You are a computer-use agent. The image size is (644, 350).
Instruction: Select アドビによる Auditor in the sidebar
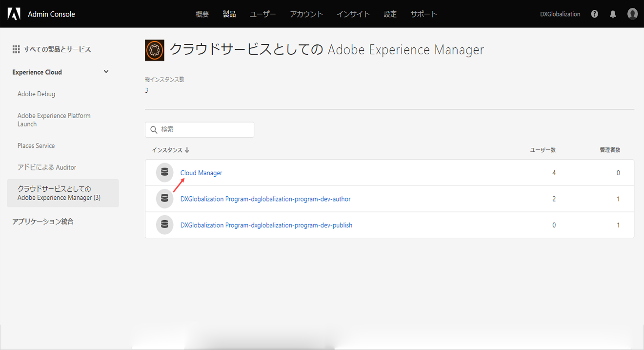point(47,167)
